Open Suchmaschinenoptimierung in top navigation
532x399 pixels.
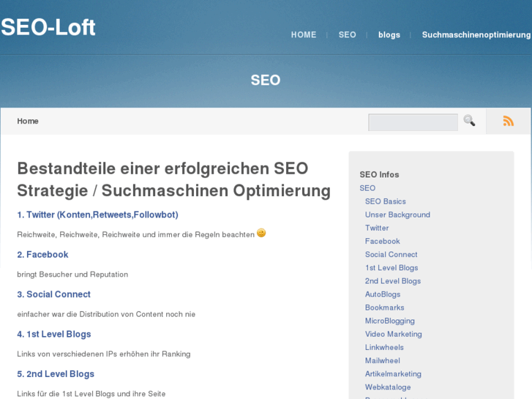[476, 35]
